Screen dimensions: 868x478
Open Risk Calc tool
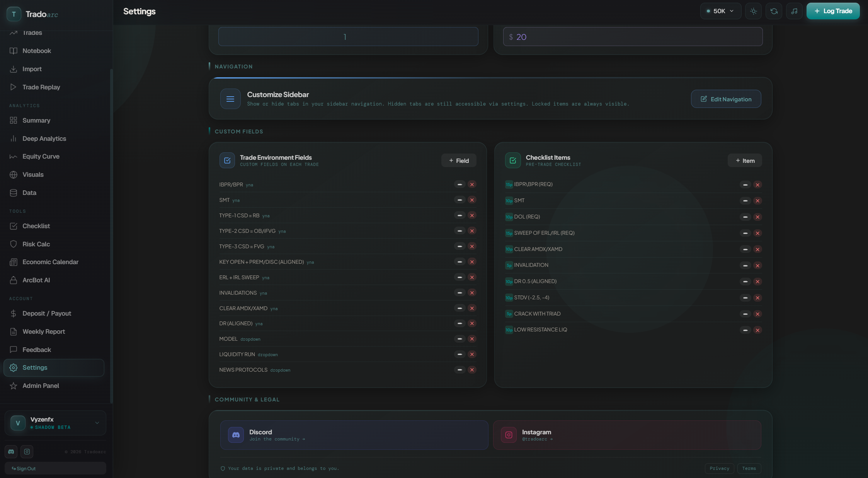pyautogui.click(x=54, y=244)
